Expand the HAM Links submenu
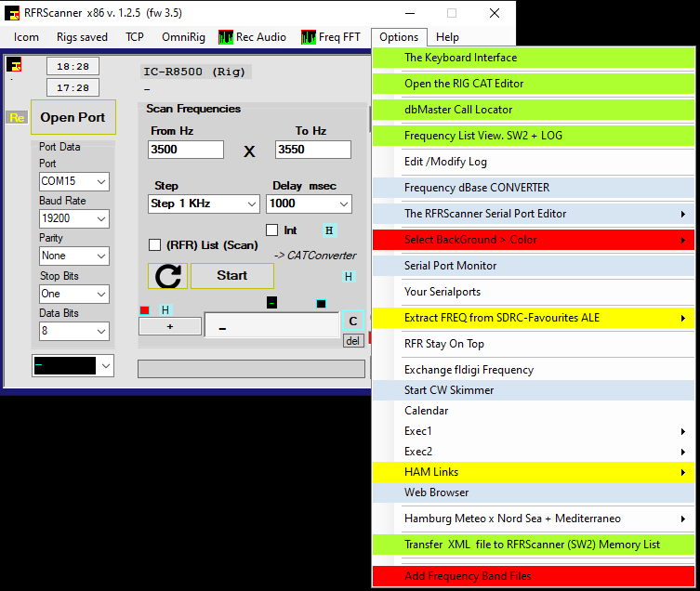Image resolution: width=700 pixels, height=591 pixels. [534, 472]
